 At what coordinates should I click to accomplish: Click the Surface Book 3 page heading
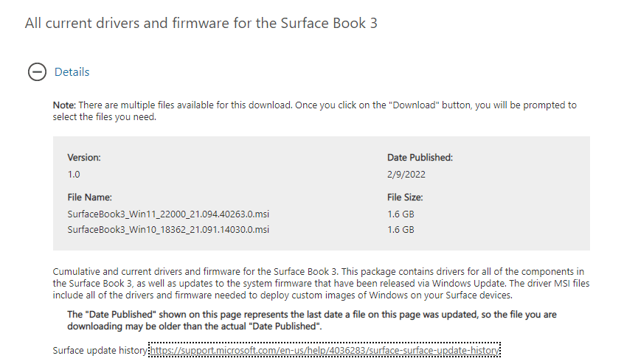pos(201,23)
